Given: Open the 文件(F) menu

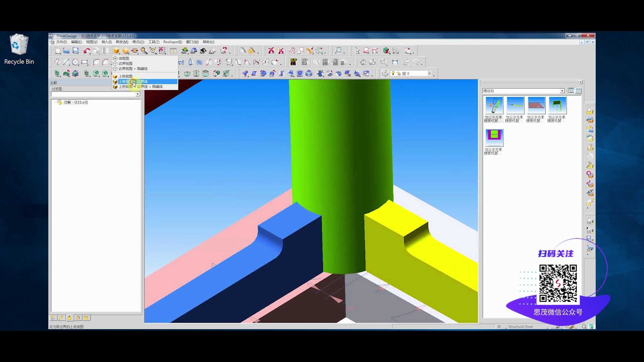Looking at the screenshot, I should (x=61, y=42).
